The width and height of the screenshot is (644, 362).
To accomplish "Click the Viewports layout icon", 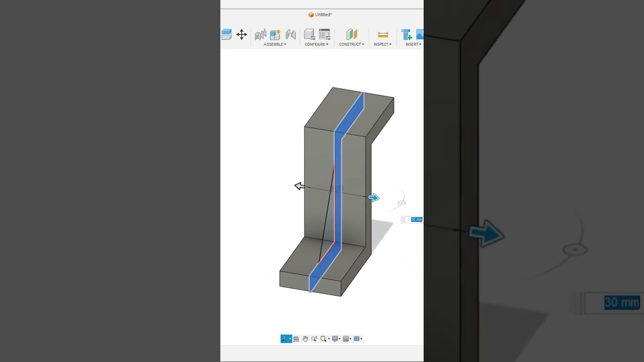I will pos(356,339).
